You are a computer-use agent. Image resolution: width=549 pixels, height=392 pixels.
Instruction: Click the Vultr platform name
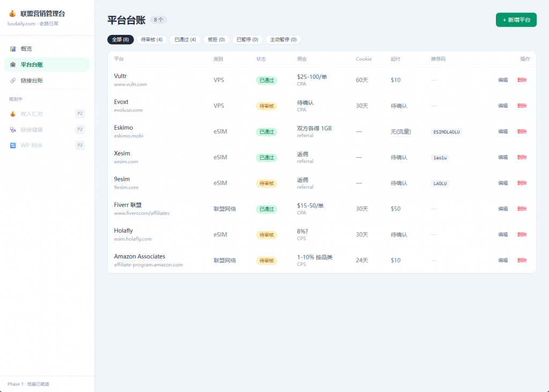(x=120, y=76)
